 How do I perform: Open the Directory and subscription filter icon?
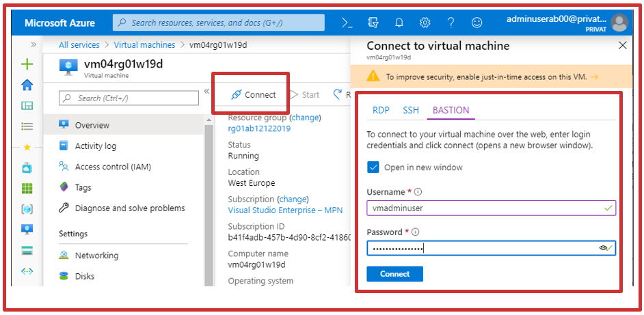click(373, 23)
